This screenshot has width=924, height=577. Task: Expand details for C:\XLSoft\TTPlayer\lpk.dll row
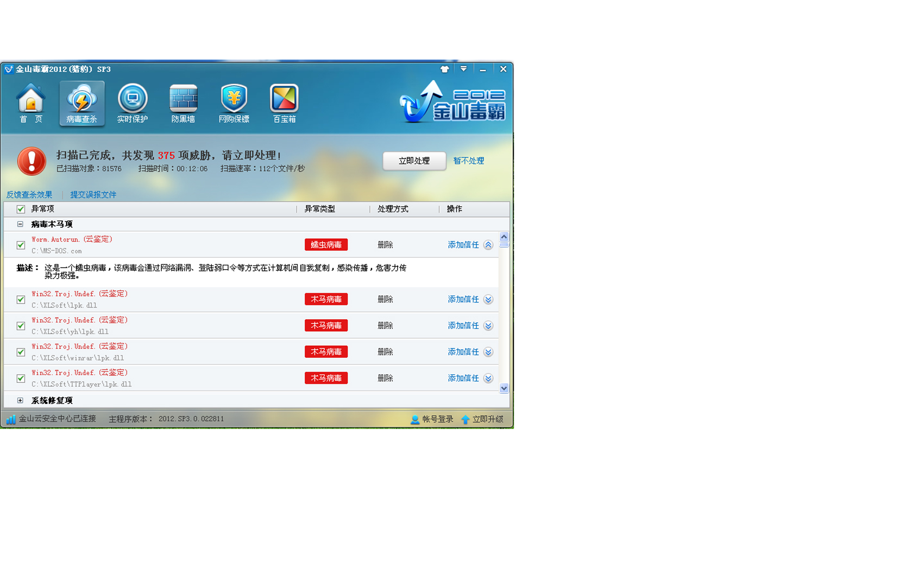488,378
